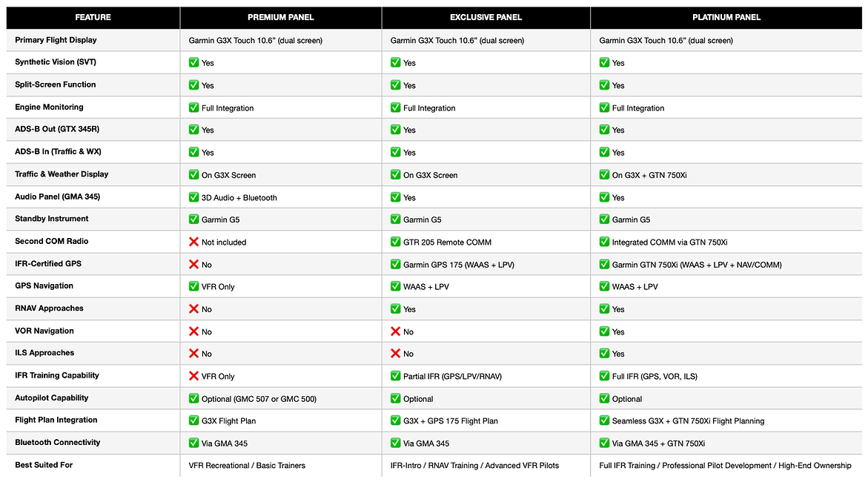Select the "EXCLUSIVE PANEL" column header
This screenshot has width=868, height=485.
pyautogui.click(x=486, y=17)
